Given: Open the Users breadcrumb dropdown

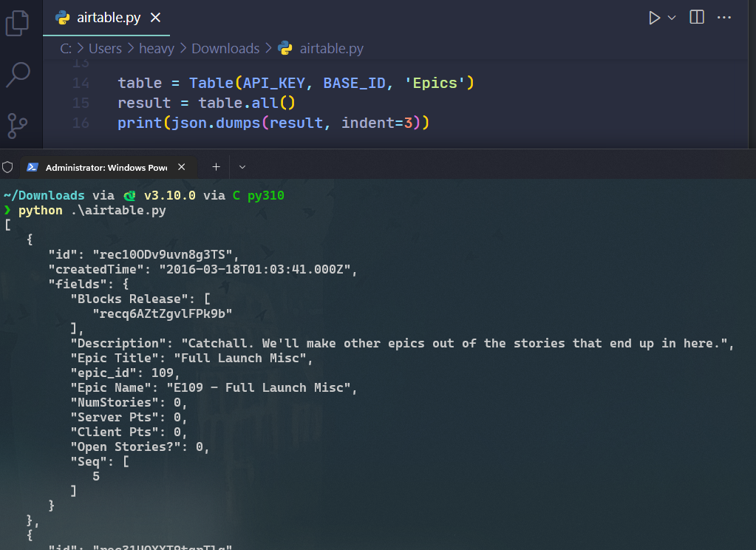Looking at the screenshot, I should click(x=105, y=47).
